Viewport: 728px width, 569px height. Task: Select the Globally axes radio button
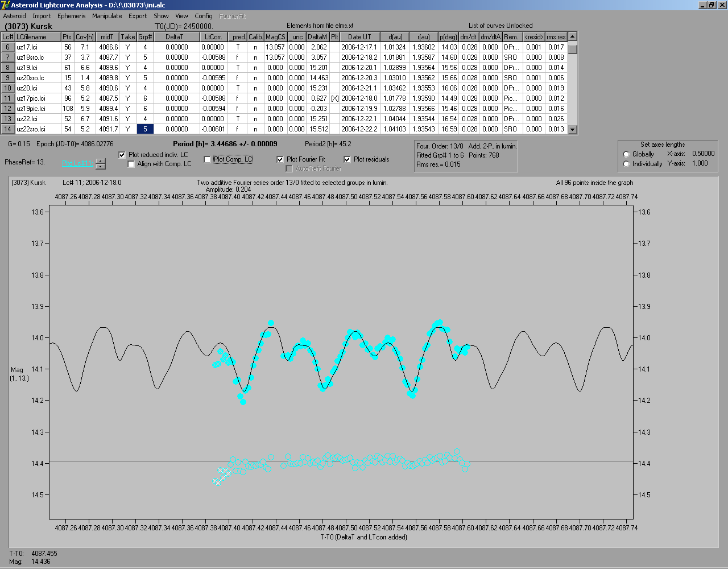click(626, 154)
